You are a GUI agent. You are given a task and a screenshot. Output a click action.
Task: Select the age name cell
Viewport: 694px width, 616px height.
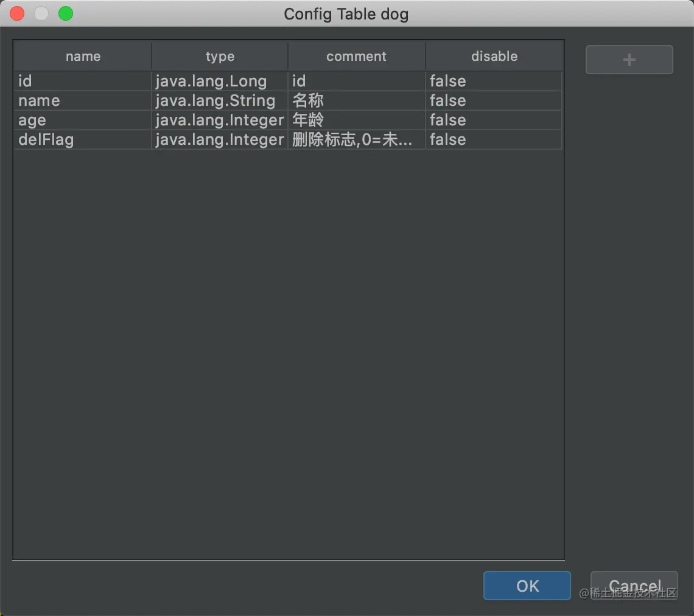(83, 120)
